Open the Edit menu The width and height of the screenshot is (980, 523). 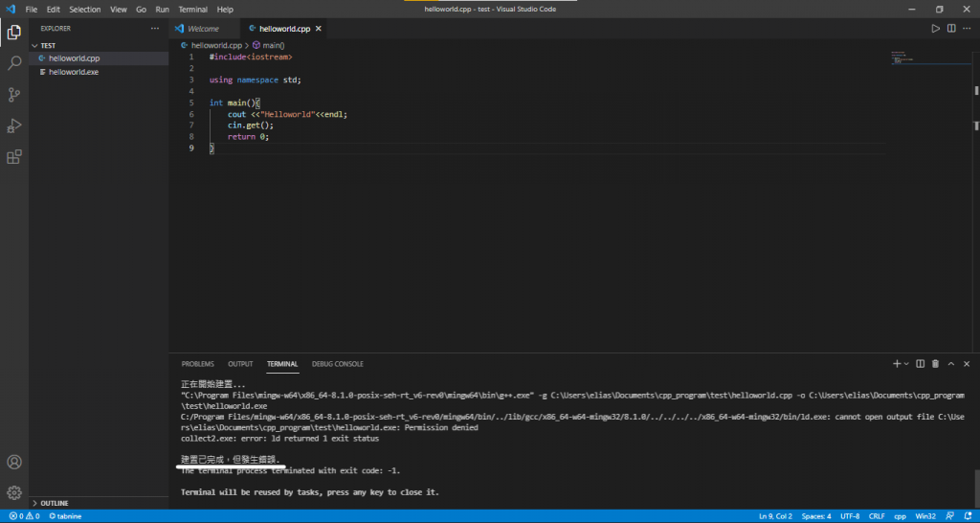click(54, 10)
